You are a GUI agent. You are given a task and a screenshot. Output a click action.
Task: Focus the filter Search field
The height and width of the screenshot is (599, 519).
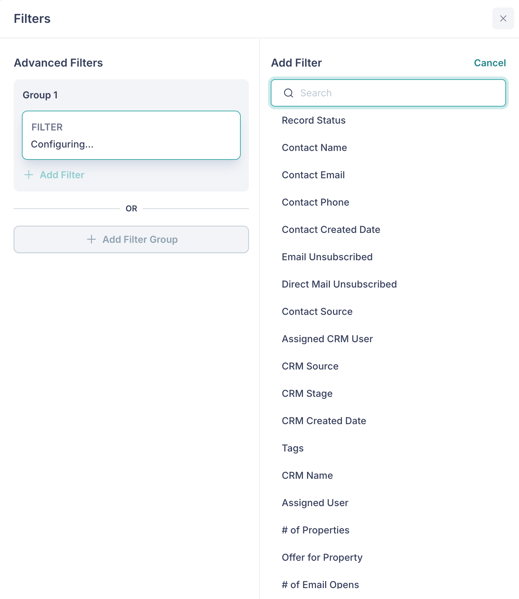(388, 93)
